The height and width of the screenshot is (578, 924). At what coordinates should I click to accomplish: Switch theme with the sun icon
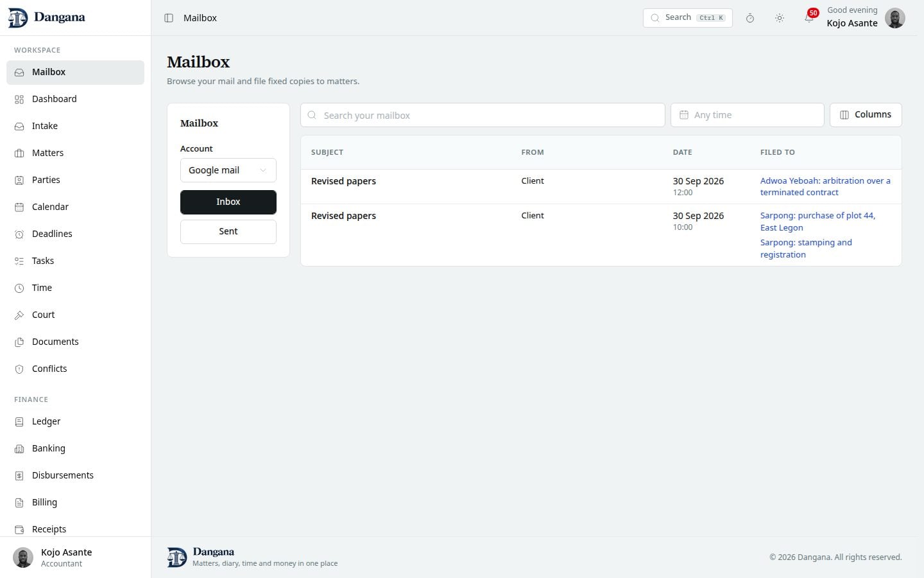tap(780, 18)
